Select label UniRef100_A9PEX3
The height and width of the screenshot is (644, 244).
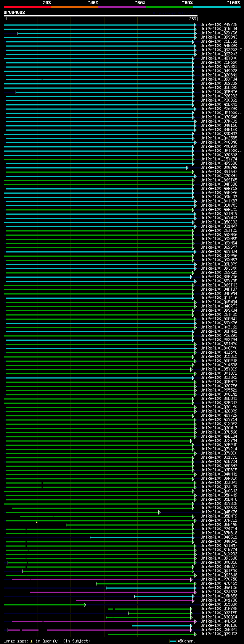219,209
